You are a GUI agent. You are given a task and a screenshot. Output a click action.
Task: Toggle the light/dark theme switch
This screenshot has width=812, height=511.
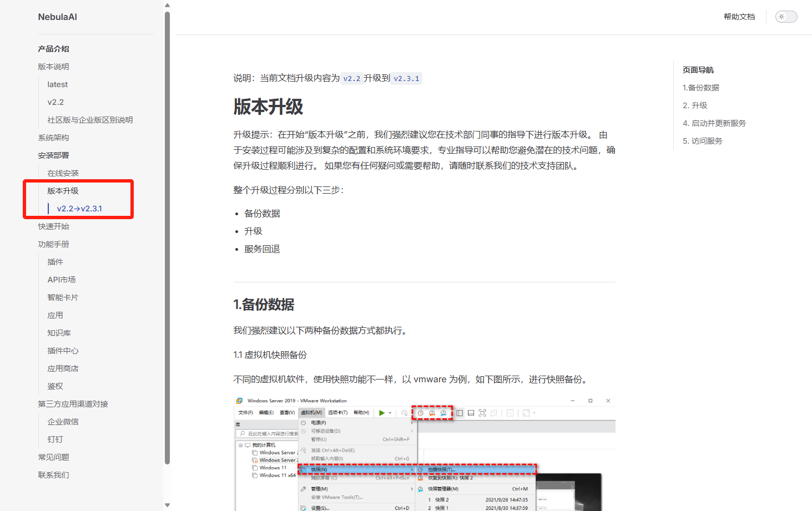(x=786, y=17)
